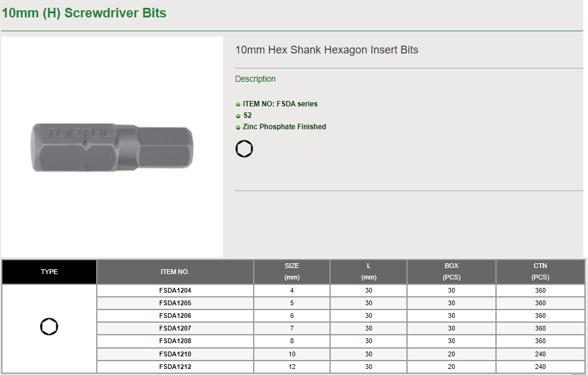Click the ITEM NO: FSDA series bullet text
Screen dimensions: 588x375
coord(280,104)
